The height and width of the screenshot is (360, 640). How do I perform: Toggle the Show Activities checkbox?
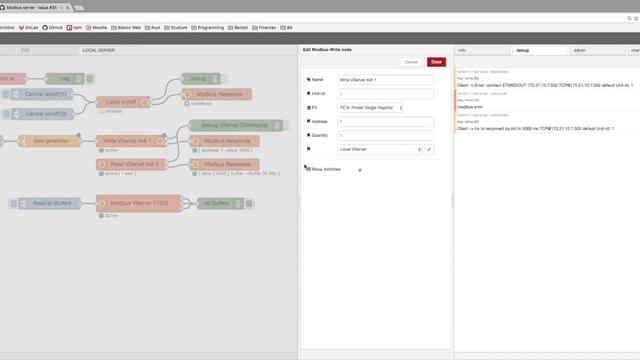[360, 170]
